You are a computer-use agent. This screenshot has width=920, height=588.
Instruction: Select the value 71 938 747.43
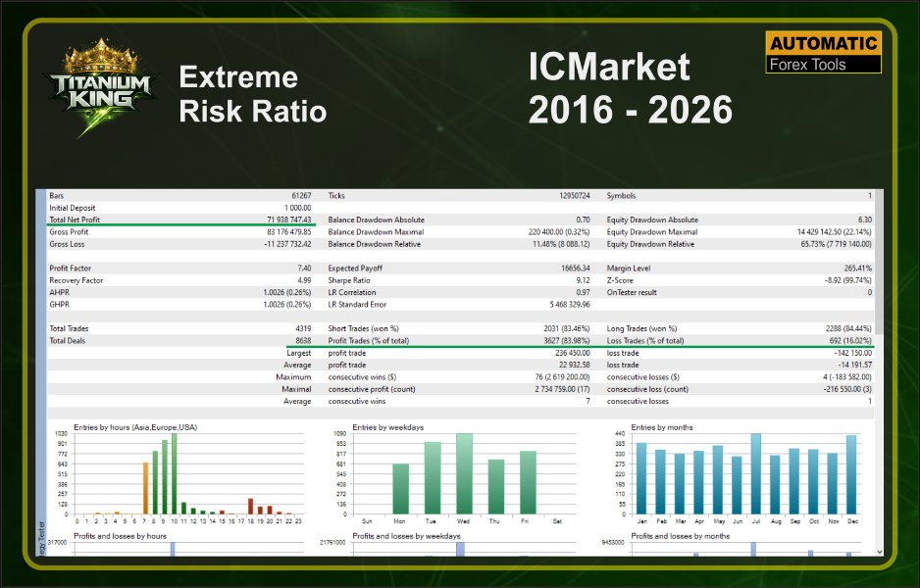pyautogui.click(x=289, y=220)
